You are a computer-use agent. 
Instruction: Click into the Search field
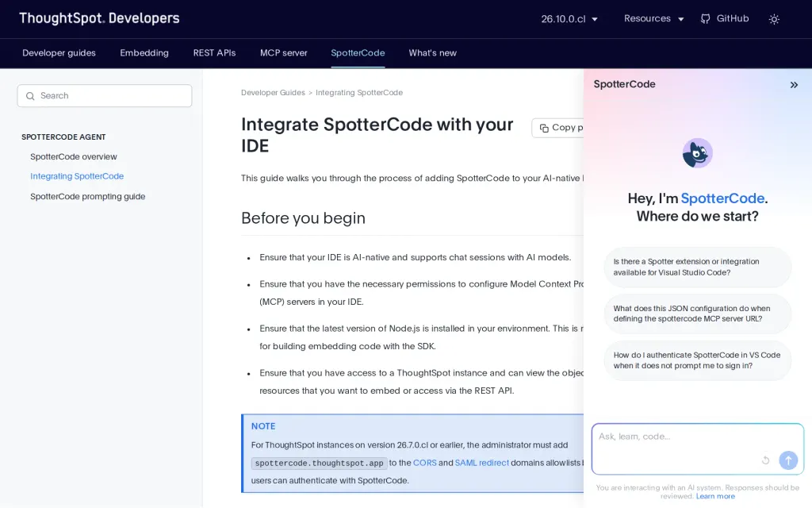click(105, 96)
